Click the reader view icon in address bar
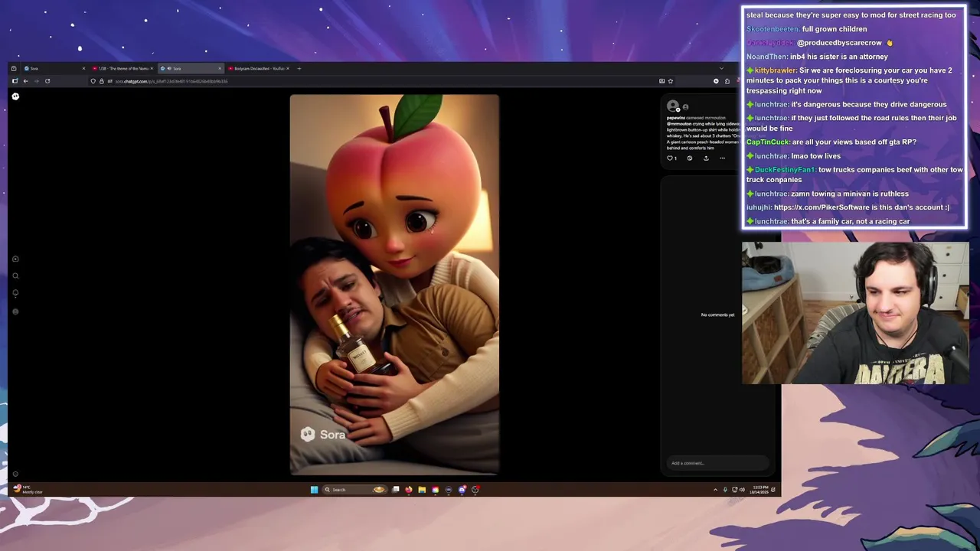Viewport: 980px width, 551px height. click(661, 81)
